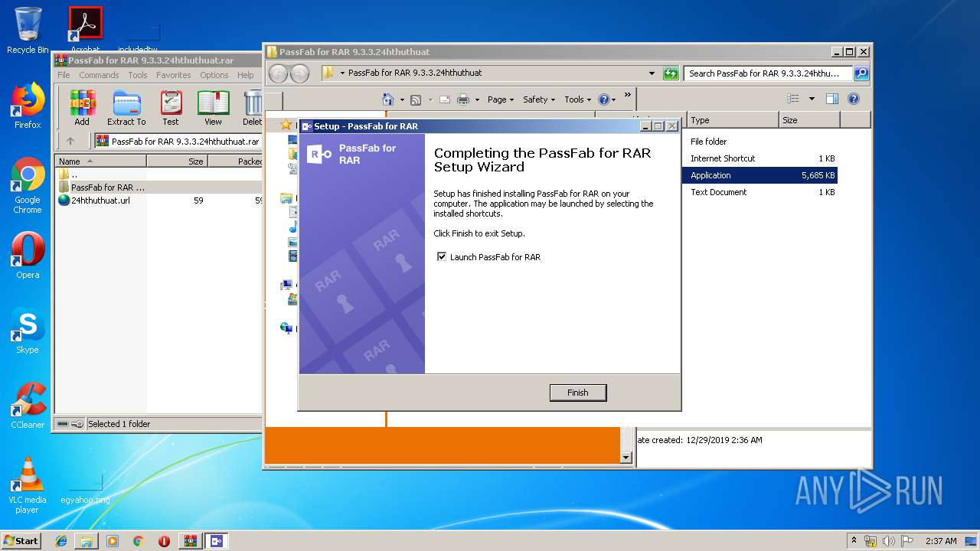The width and height of the screenshot is (980, 551).
Task: Open File menu in WinRAR
Action: 64,75
